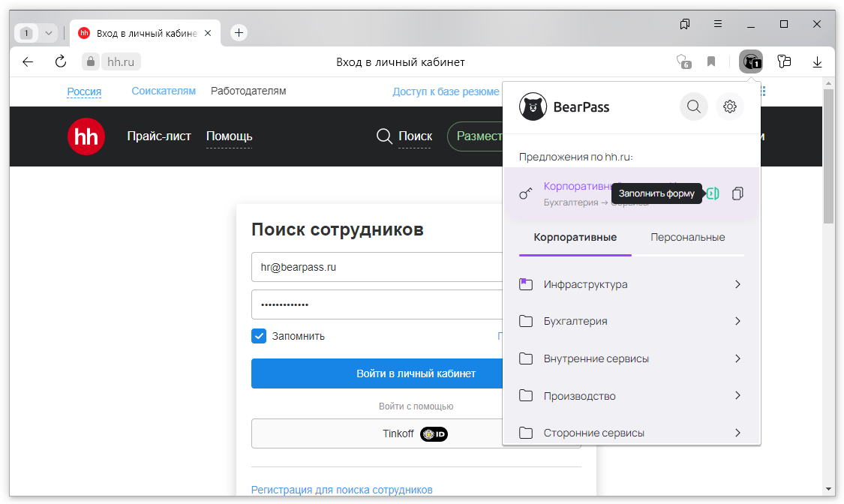
Task: Bookmark page using the bookmark icon
Action: point(711,61)
